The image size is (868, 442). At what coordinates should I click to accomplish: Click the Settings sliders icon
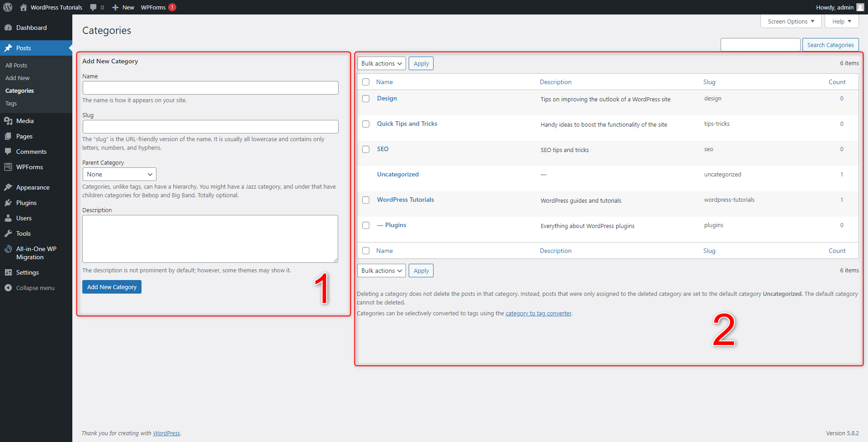tap(8, 272)
